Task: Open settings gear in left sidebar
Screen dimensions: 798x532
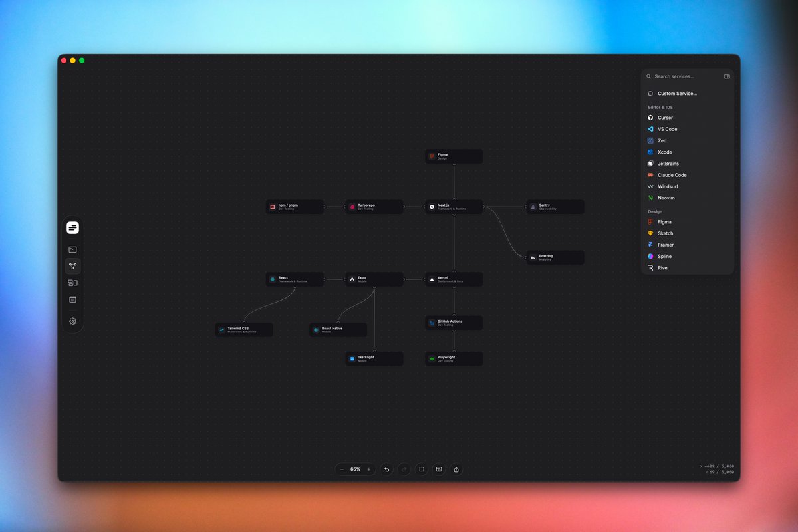Action: tap(72, 321)
